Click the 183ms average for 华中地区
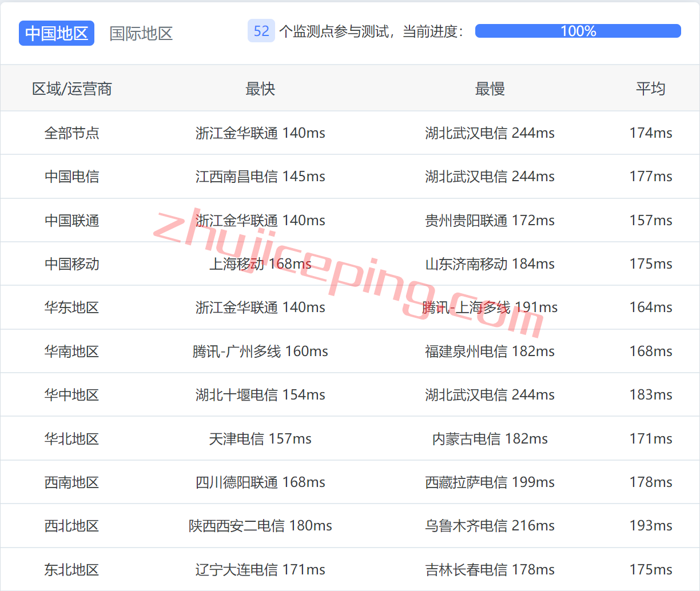The width and height of the screenshot is (700, 591). click(651, 394)
